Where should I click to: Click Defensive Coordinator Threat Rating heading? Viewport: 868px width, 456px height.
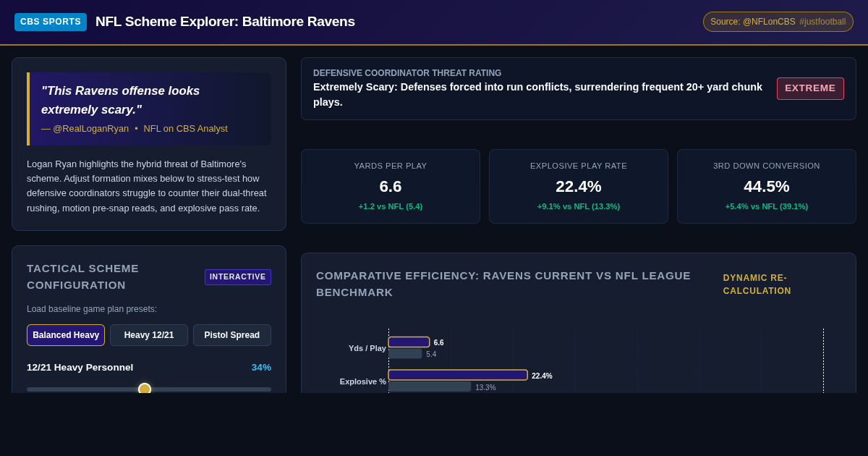click(x=407, y=73)
